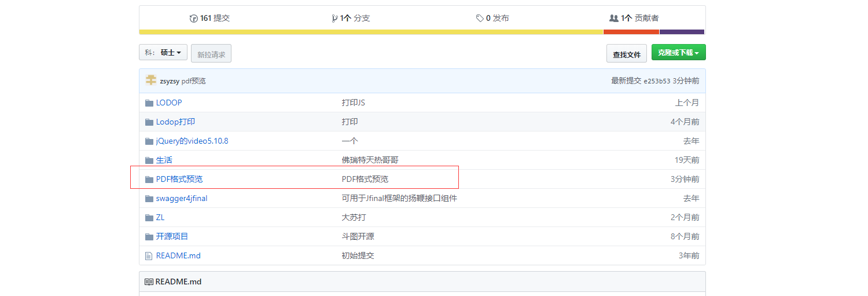Open latest commit hash e253b53
The width and height of the screenshot is (868, 296).
(x=657, y=81)
